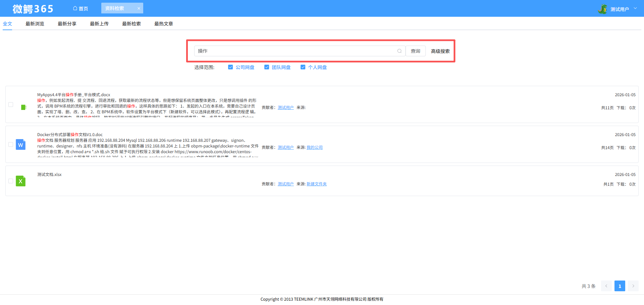Click the magnifier icon in search box
Image resolution: width=644 pixels, height=305 pixels.
[x=399, y=51]
